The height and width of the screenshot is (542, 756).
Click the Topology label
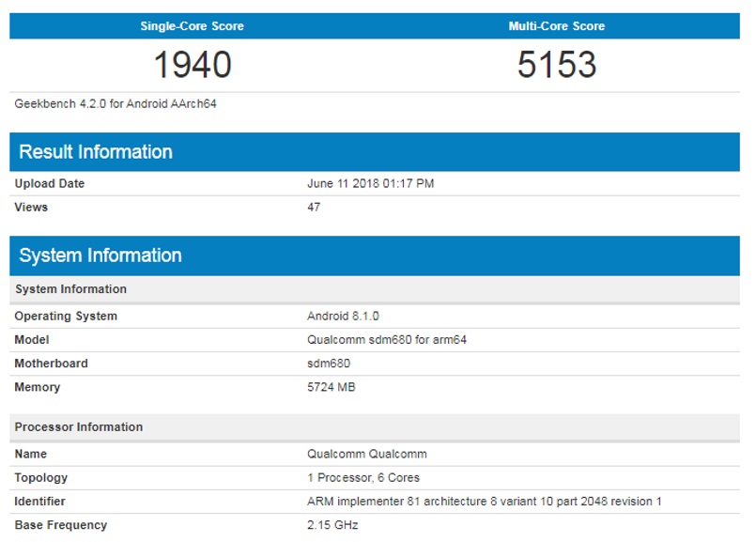[x=41, y=477]
